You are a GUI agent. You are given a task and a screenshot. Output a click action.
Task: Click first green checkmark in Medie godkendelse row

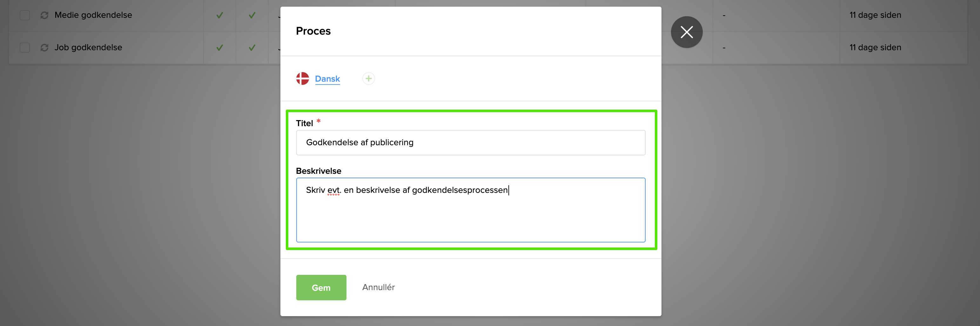pyautogui.click(x=219, y=15)
